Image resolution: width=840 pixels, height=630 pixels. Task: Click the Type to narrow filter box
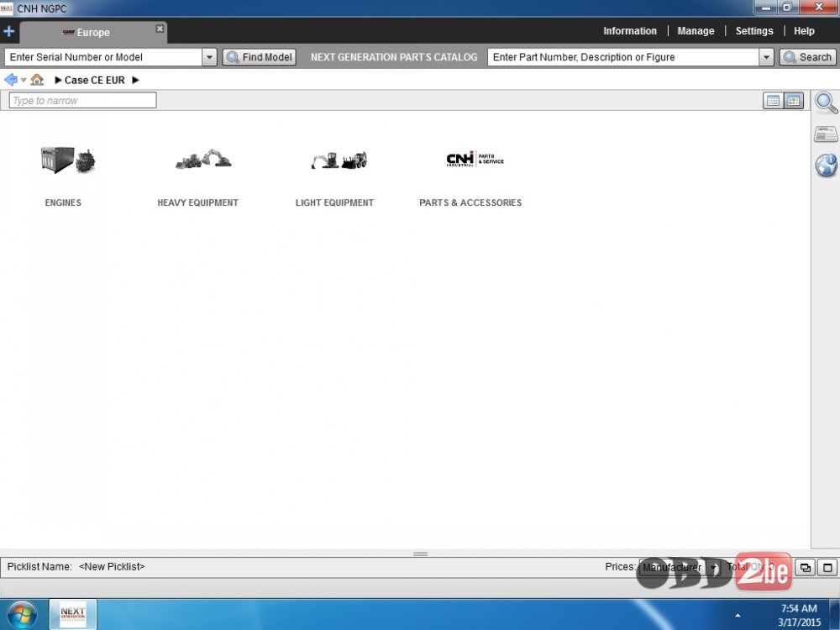pyautogui.click(x=82, y=100)
